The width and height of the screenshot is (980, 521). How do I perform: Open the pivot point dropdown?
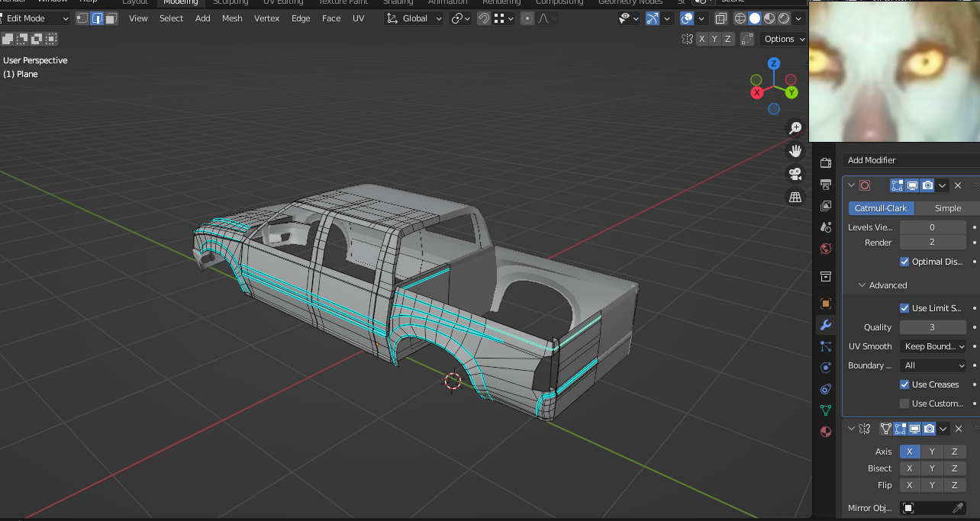click(x=461, y=18)
